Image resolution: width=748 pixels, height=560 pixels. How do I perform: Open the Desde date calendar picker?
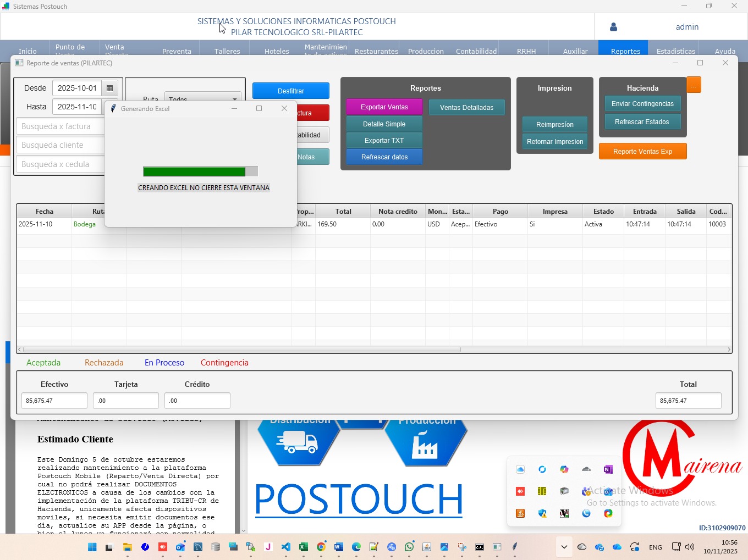109,88
